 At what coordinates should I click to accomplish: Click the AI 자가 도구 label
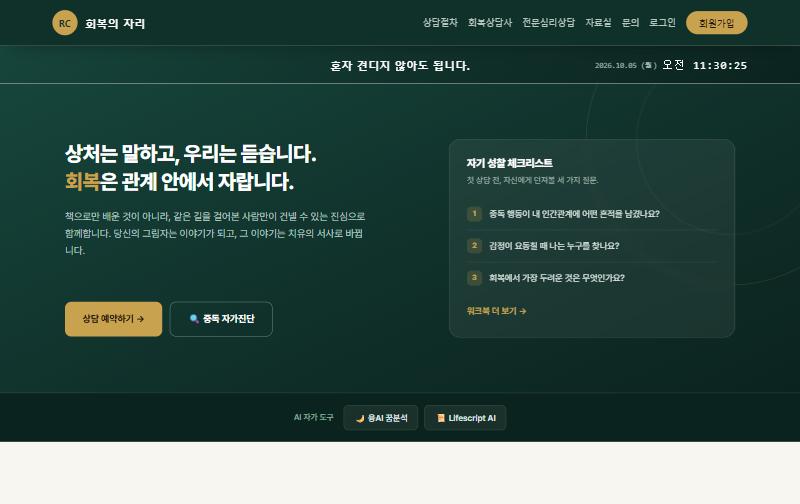pos(313,417)
